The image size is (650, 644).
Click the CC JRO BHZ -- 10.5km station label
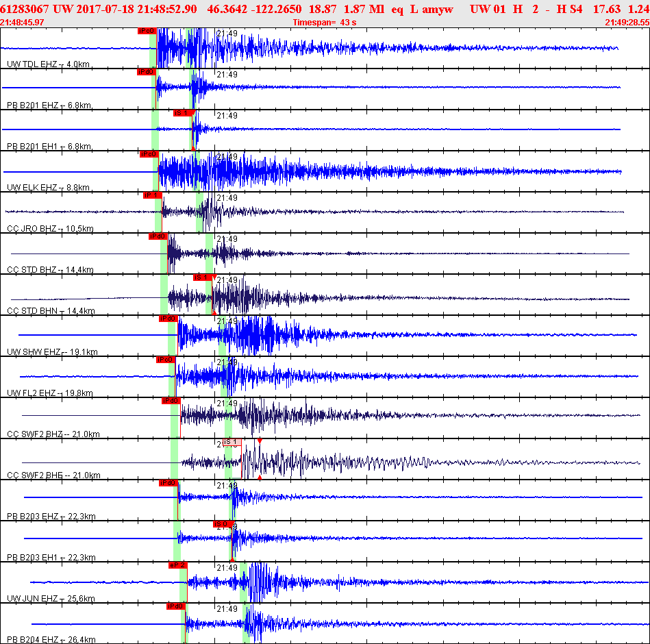[x=50, y=229]
